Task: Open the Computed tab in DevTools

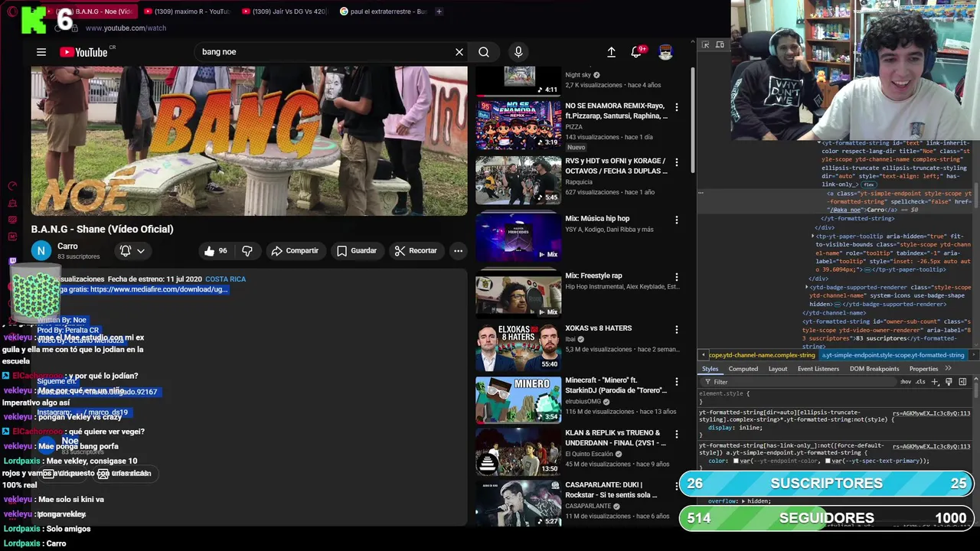Action: (x=743, y=369)
